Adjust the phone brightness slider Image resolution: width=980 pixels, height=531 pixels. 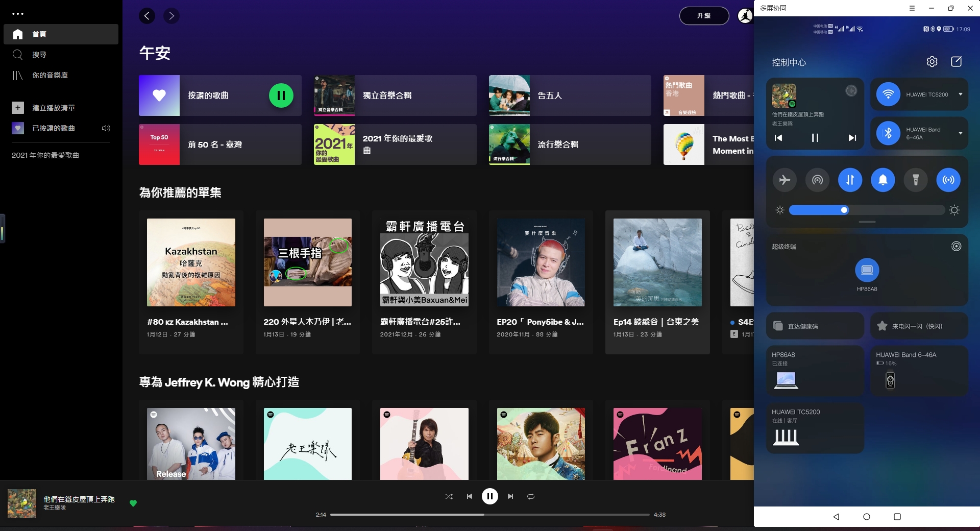point(867,210)
